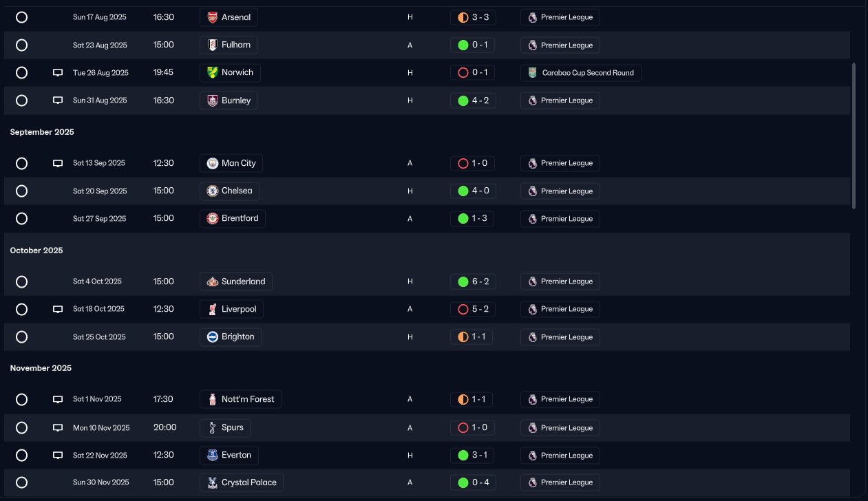Click the October 2025 month header
This screenshot has height=501, width=868.
click(x=36, y=250)
